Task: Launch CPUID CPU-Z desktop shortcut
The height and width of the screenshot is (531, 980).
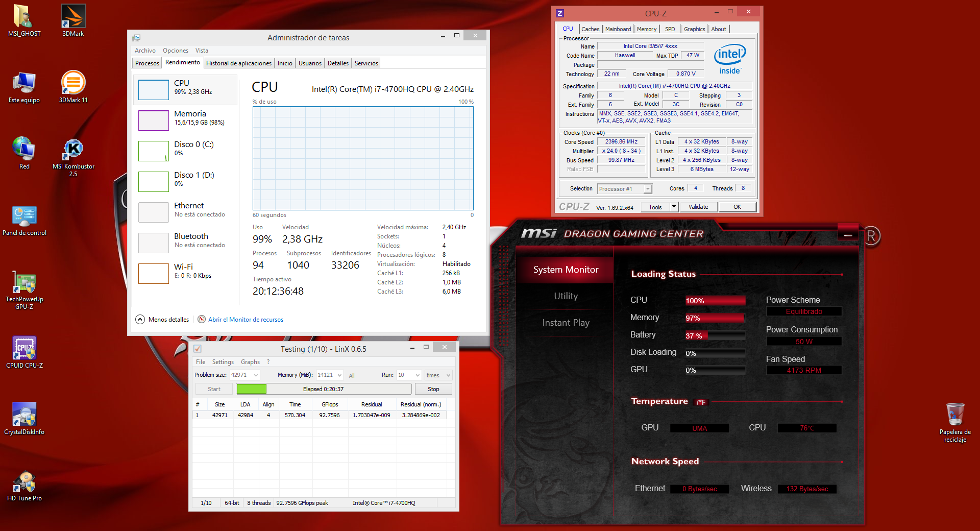Action: (24, 352)
